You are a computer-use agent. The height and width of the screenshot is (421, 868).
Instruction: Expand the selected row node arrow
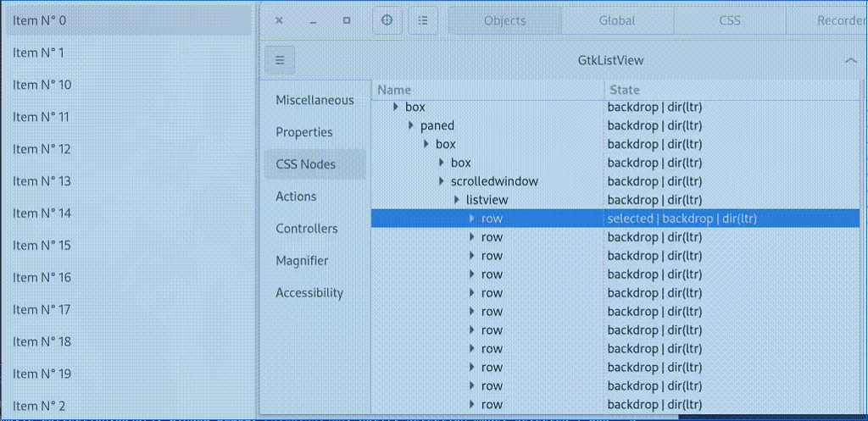tap(472, 219)
